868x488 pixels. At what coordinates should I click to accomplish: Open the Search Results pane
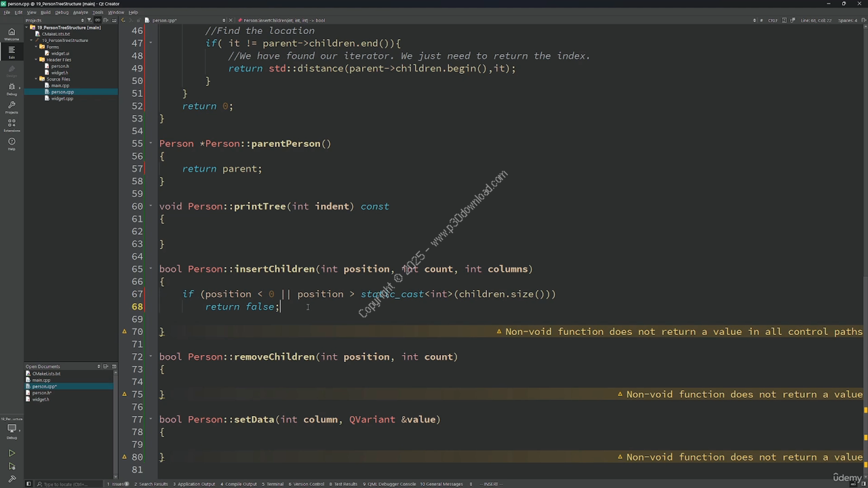pos(151,484)
